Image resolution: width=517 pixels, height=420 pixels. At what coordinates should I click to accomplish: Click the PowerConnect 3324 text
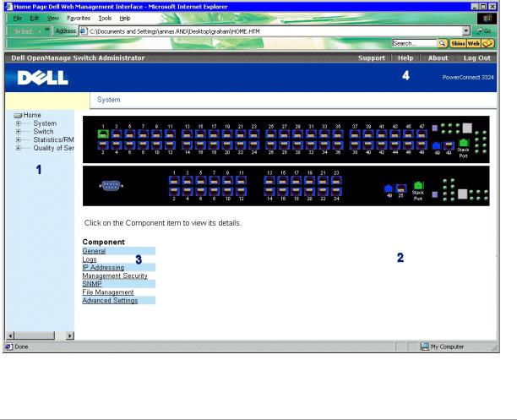coord(468,77)
